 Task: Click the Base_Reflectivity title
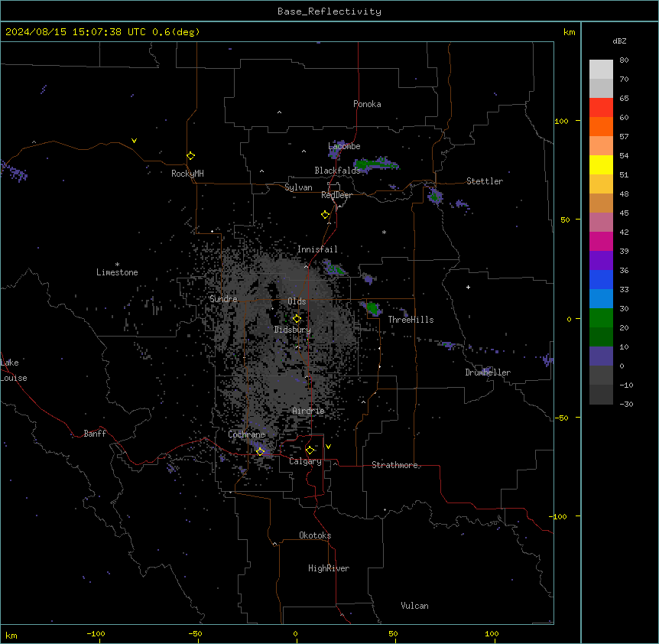[329, 11]
